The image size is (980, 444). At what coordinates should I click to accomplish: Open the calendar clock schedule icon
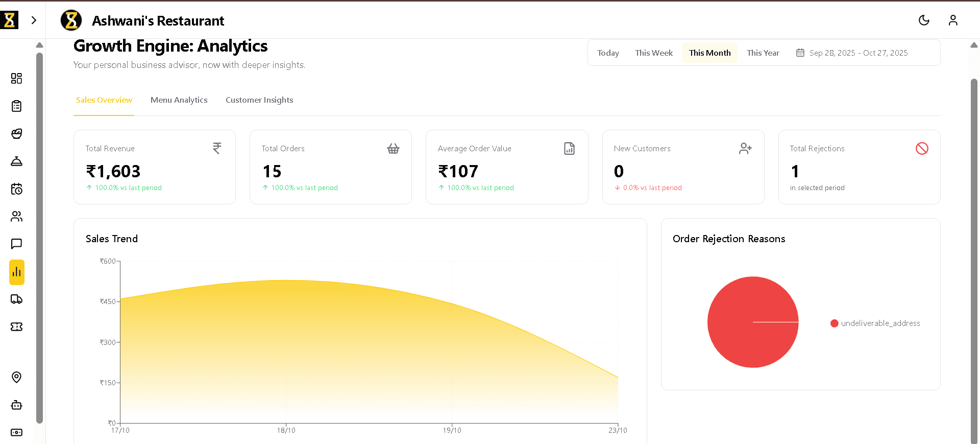tap(16, 189)
